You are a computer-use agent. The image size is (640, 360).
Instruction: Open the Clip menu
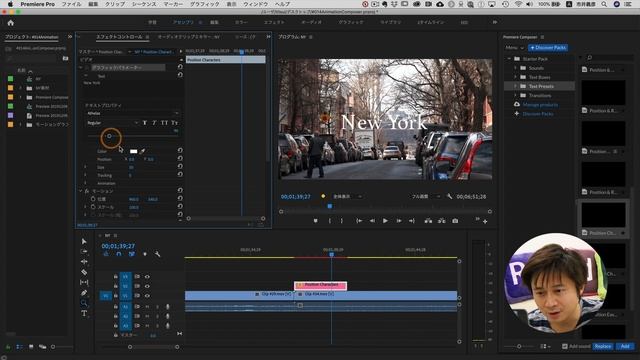click(115, 4)
